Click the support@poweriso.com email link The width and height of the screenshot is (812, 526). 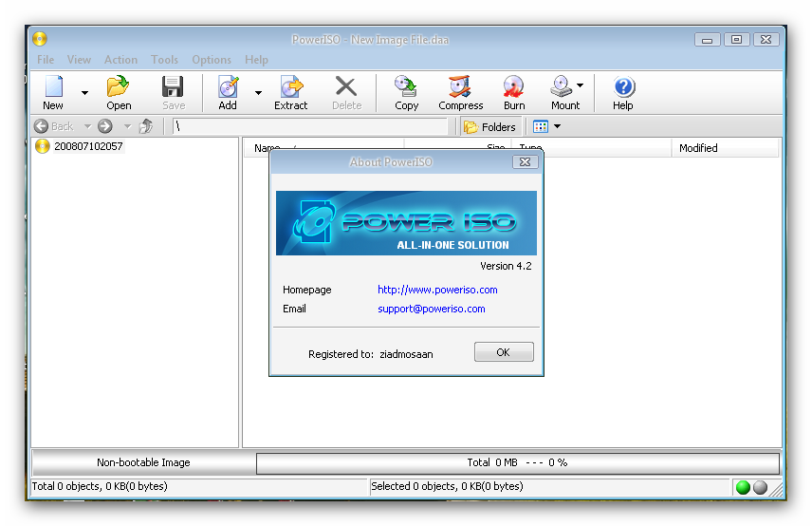coord(432,309)
